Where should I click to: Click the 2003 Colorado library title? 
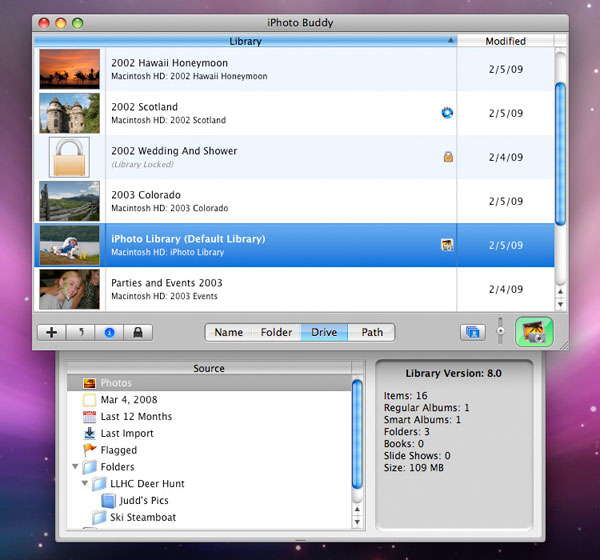(x=146, y=195)
